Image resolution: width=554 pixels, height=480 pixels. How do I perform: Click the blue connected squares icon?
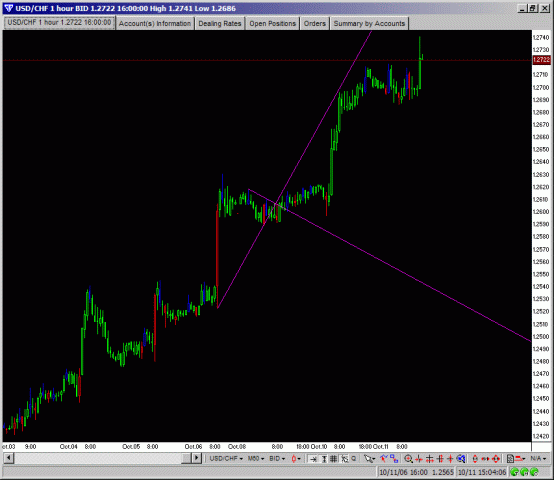(394, 458)
